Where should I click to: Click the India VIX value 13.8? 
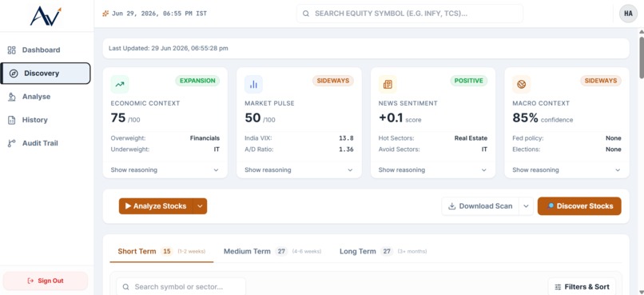[346, 138]
